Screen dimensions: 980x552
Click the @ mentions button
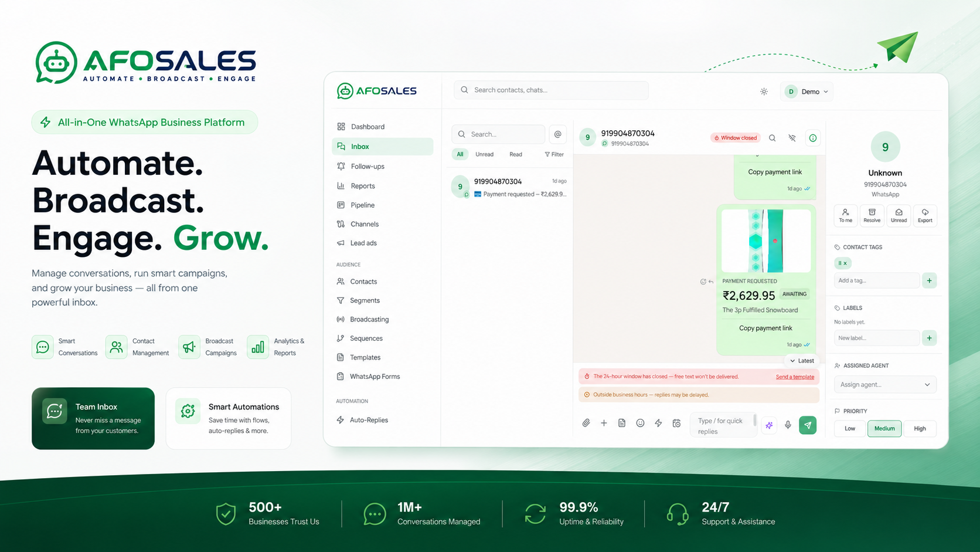(x=558, y=134)
